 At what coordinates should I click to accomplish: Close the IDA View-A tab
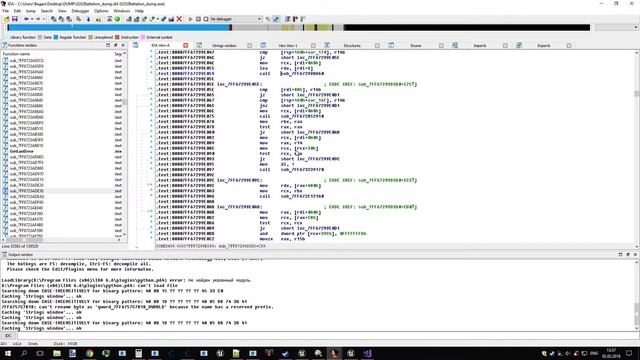[186, 45]
